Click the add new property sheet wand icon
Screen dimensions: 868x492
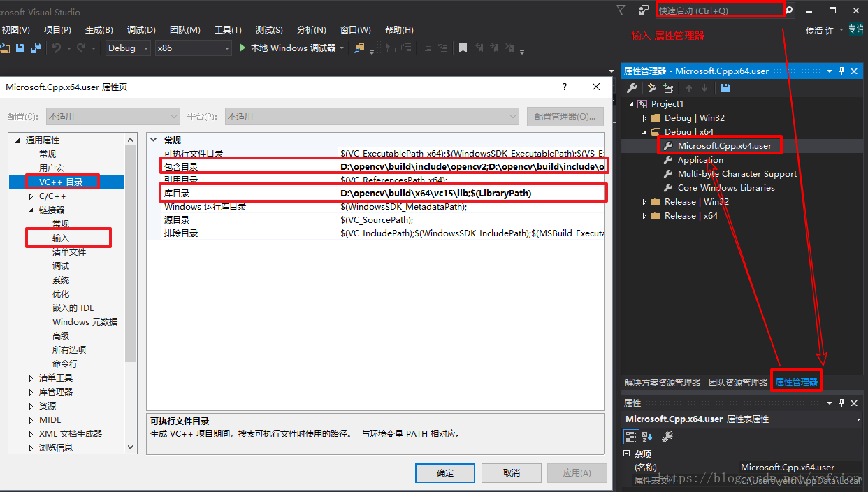652,88
